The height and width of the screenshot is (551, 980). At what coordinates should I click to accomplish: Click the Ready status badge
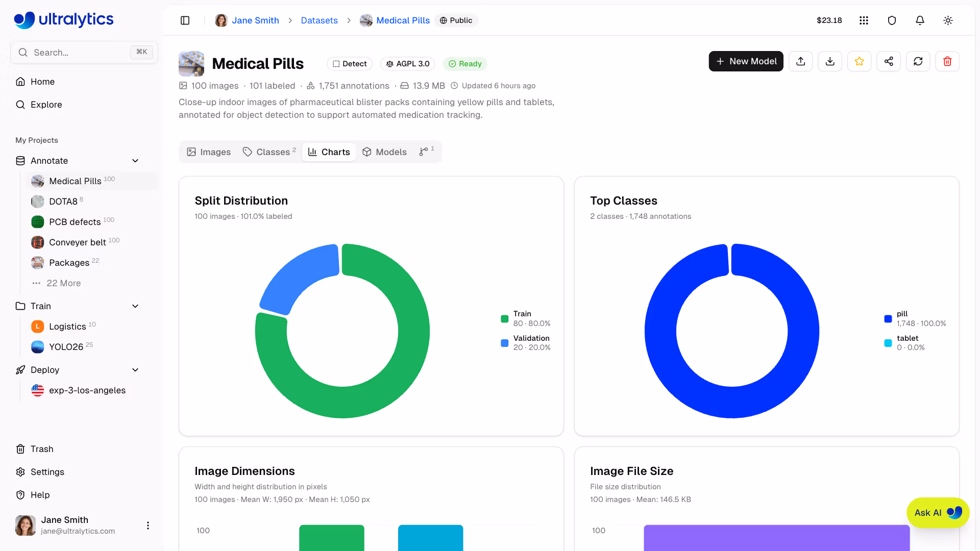465,64
